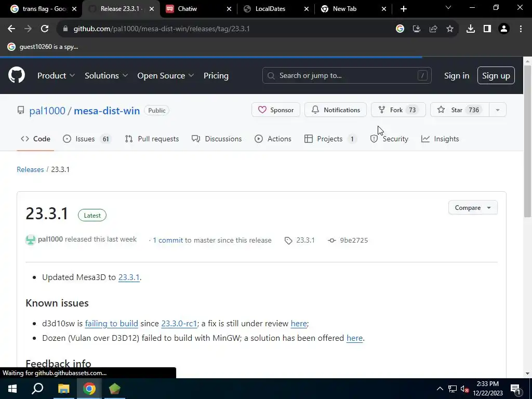Open a new browser tab with plus
532x399 pixels.
pos(403,9)
